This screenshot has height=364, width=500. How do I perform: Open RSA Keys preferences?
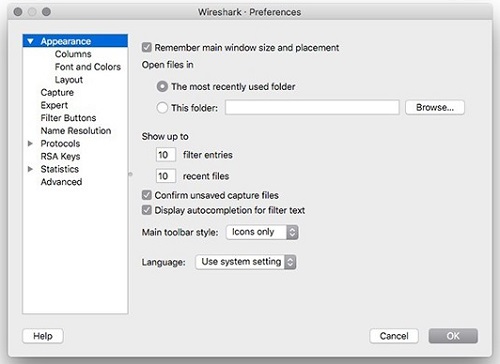(60, 156)
